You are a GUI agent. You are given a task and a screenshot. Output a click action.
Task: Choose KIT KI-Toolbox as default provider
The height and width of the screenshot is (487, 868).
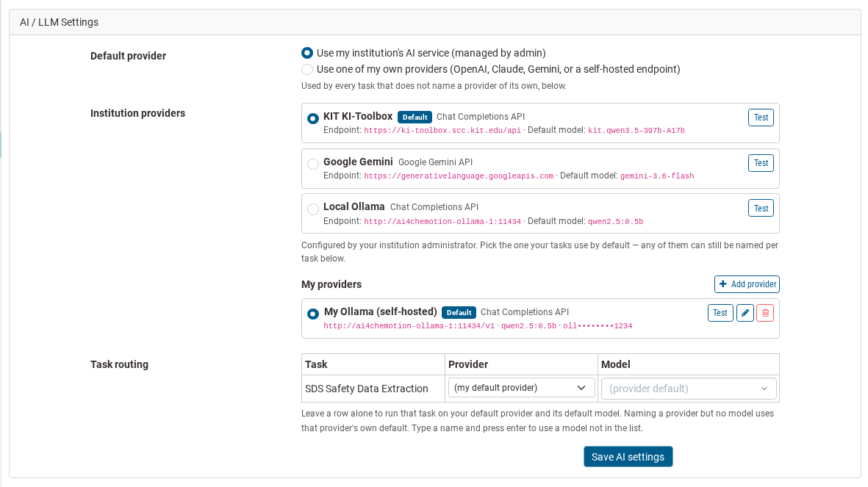(x=313, y=118)
